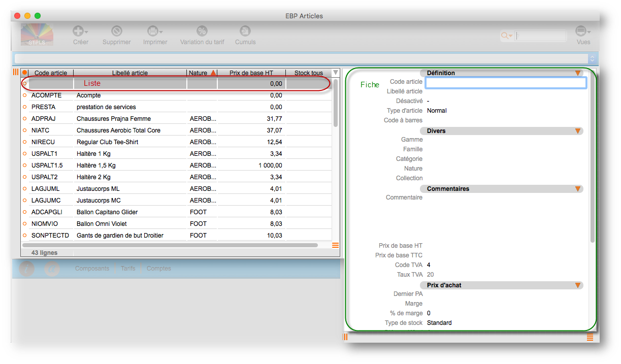The width and height of the screenshot is (621, 364).
Task: Open the Cumuls toolbar icon
Action: (x=245, y=31)
